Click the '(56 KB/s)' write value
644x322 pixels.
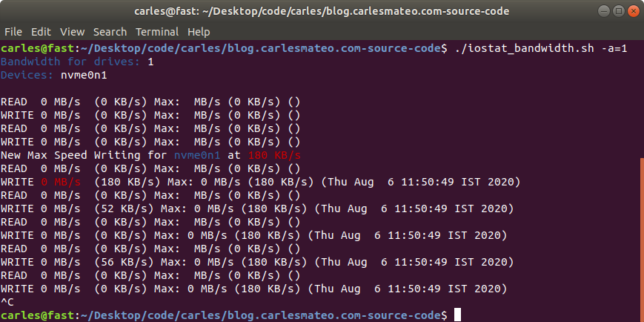tap(124, 262)
